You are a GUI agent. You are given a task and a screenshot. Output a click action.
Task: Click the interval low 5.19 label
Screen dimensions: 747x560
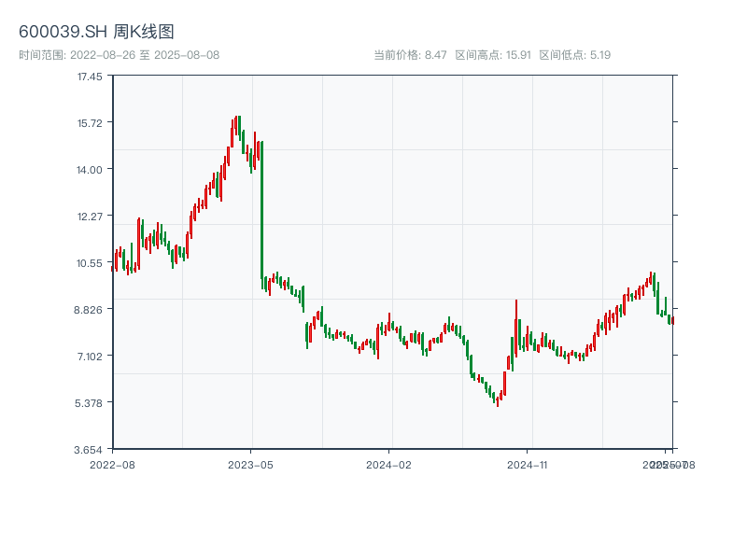coord(575,55)
